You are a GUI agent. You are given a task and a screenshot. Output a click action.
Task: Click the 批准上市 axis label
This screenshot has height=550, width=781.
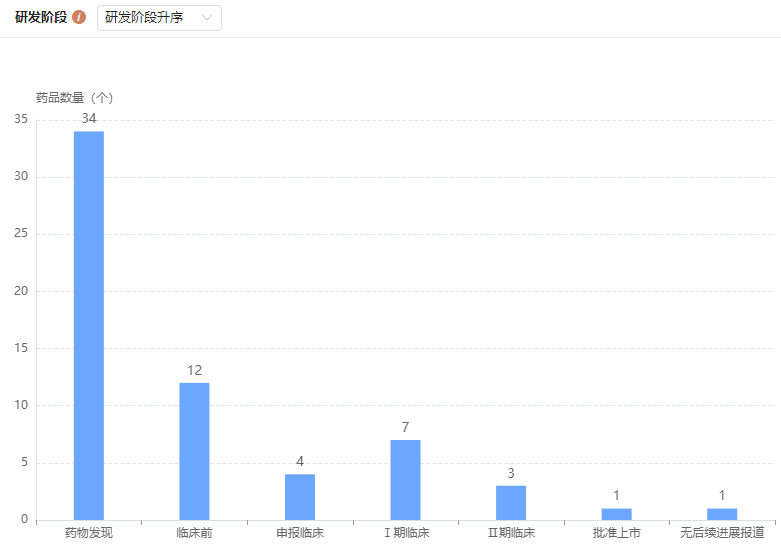click(616, 533)
